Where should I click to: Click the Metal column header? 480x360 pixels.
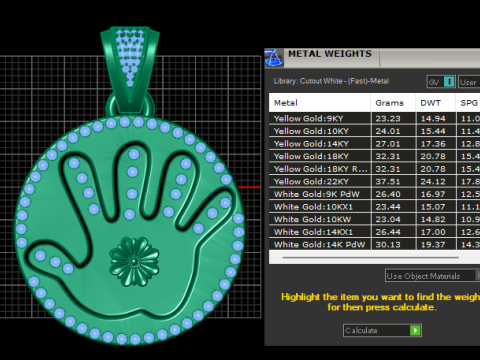pyautogui.click(x=319, y=103)
